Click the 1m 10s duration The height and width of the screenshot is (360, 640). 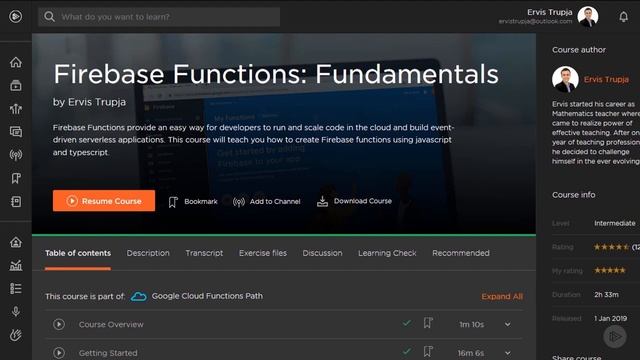(471, 324)
